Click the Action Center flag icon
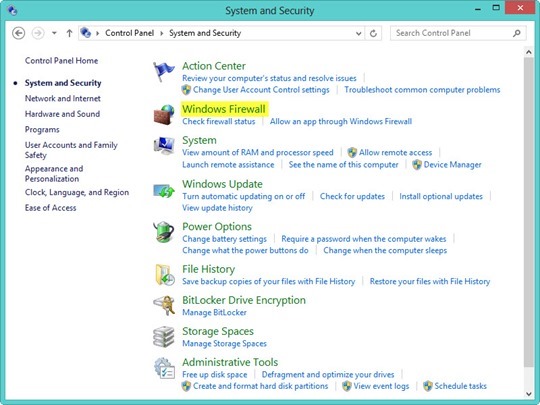Image resolution: width=540 pixels, height=405 pixels. click(x=164, y=72)
